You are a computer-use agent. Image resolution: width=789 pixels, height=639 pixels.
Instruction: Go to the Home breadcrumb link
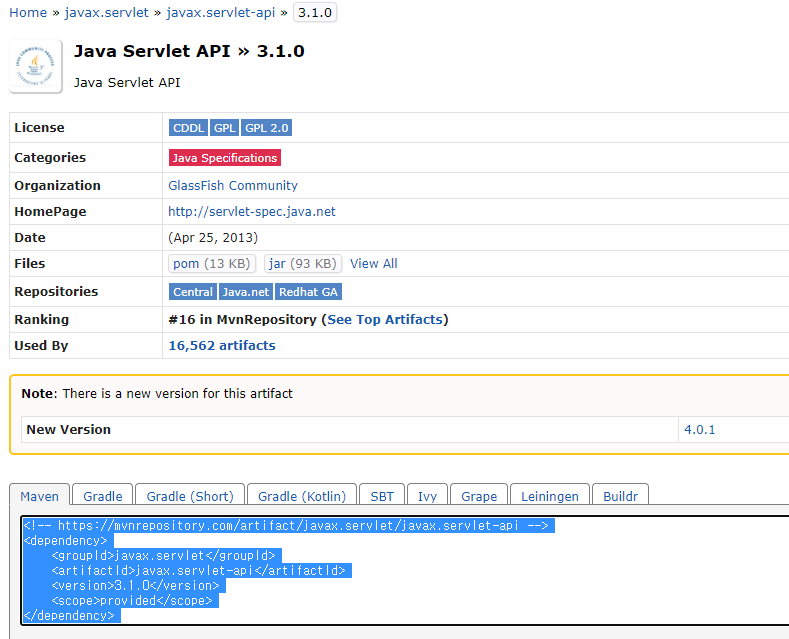(28, 13)
